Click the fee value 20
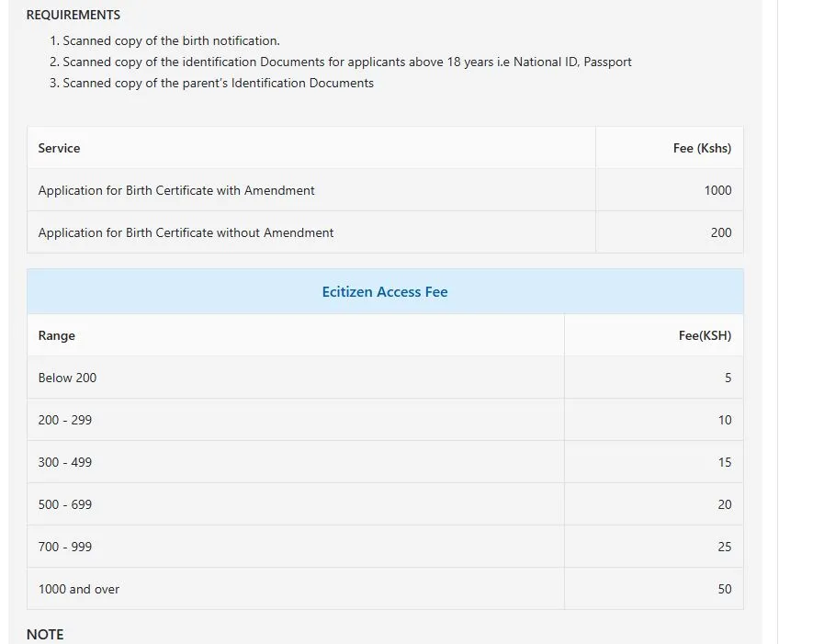 tap(725, 504)
